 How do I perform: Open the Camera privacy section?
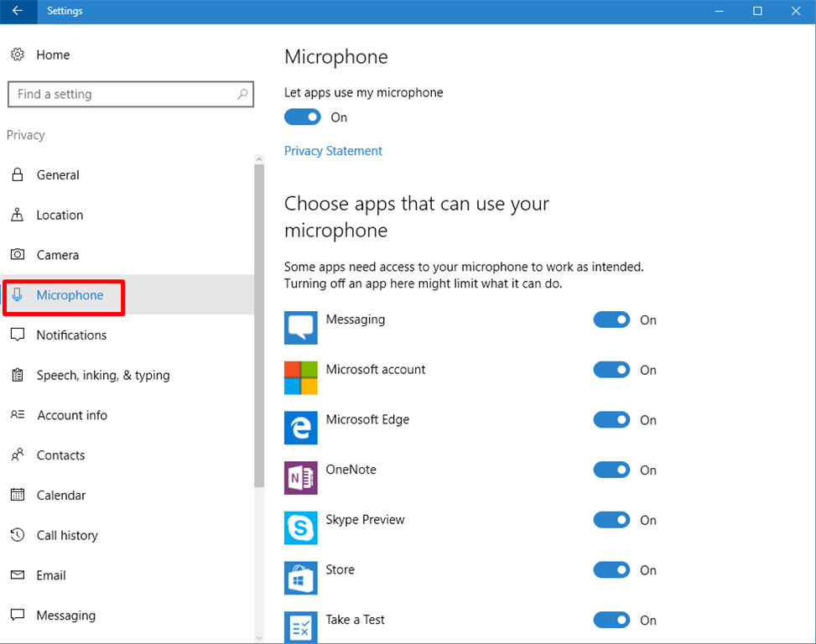[x=57, y=255]
